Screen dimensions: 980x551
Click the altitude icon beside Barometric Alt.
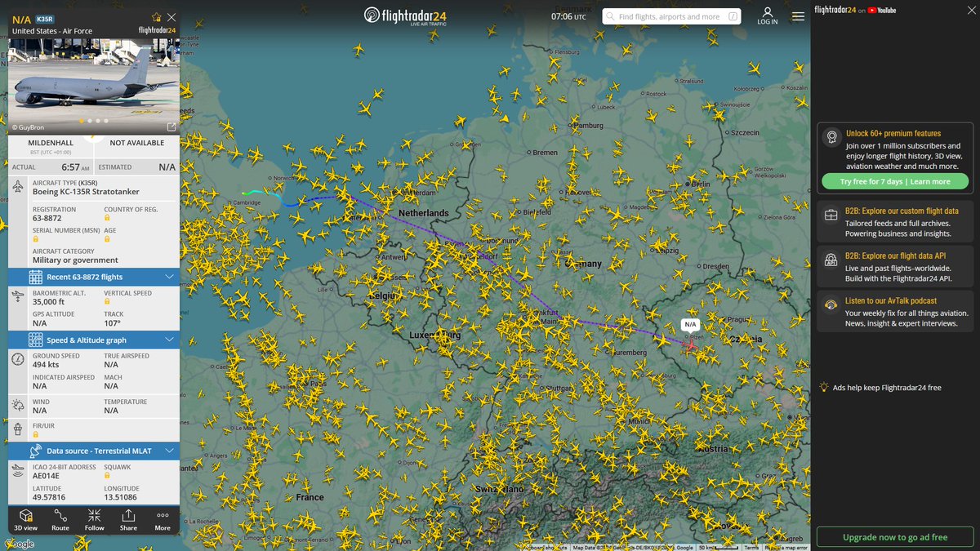pyautogui.click(x=18, y=298)
